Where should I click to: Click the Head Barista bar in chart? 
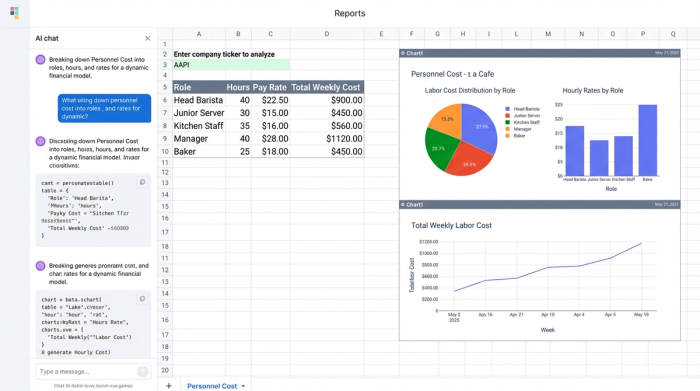point(575,151)
